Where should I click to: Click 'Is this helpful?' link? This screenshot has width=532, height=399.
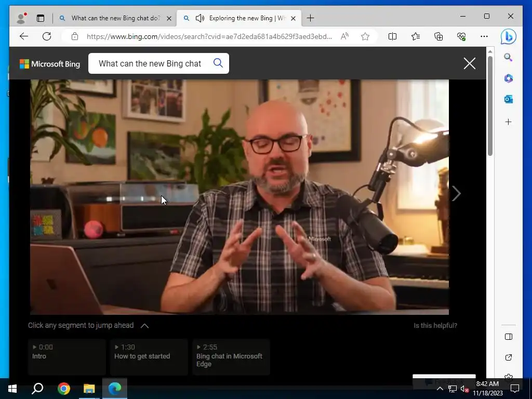click(x=435, y=325)
